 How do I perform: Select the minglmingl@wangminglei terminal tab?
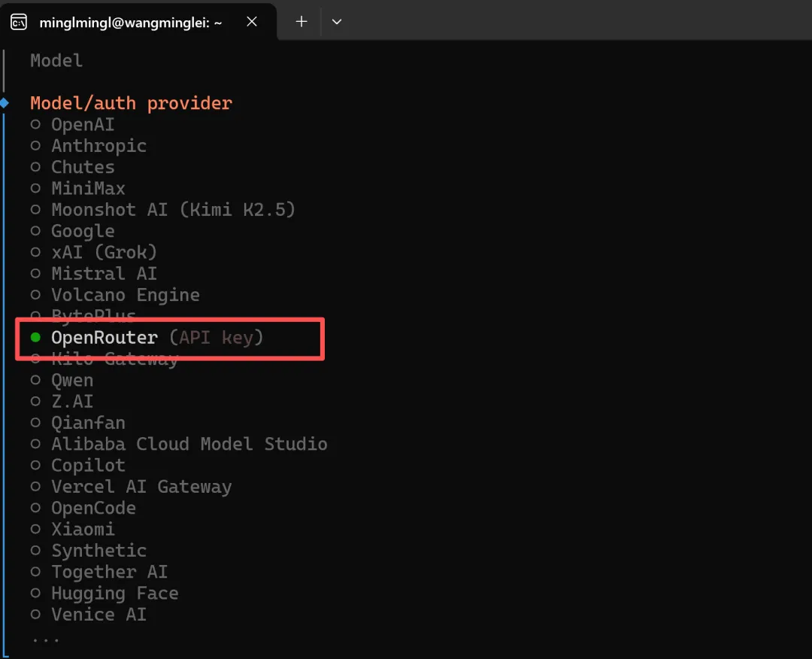tap(138, 22)
